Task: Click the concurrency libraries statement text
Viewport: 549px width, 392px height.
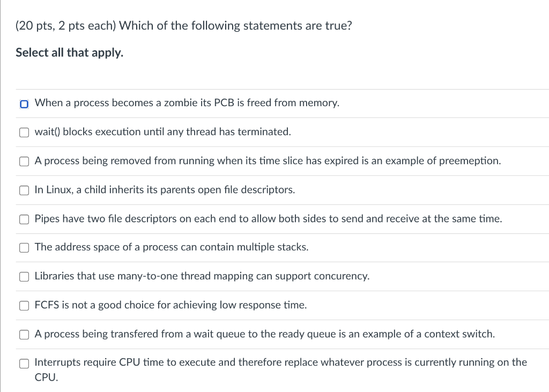Action: click(202, 276)
